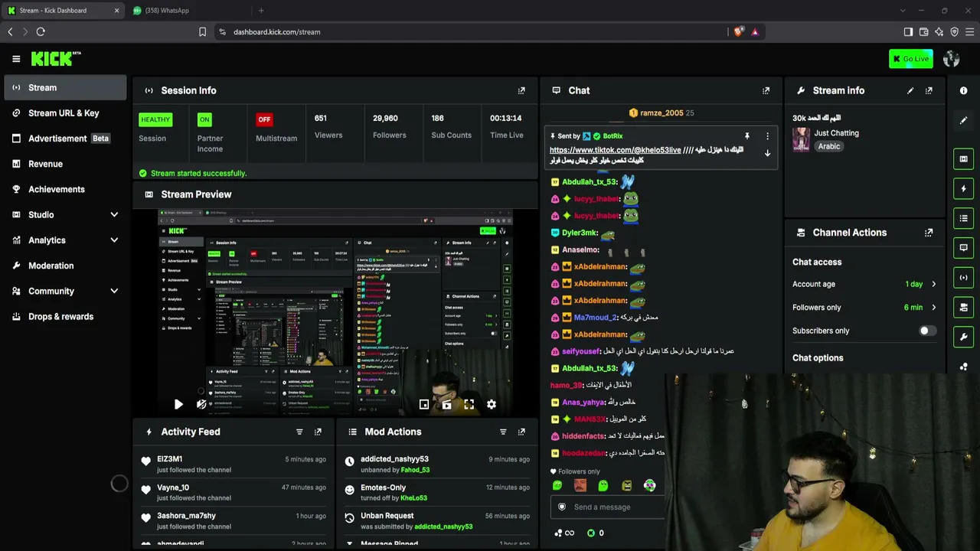
Task: Open the hamburger menu beside the KICK logo
Action: click(16, 59)
